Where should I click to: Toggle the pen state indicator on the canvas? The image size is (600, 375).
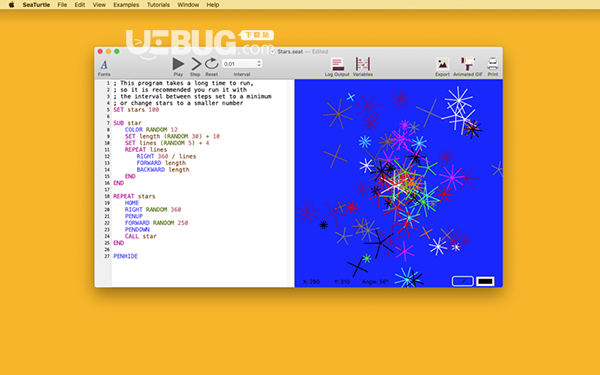[463, 281]
